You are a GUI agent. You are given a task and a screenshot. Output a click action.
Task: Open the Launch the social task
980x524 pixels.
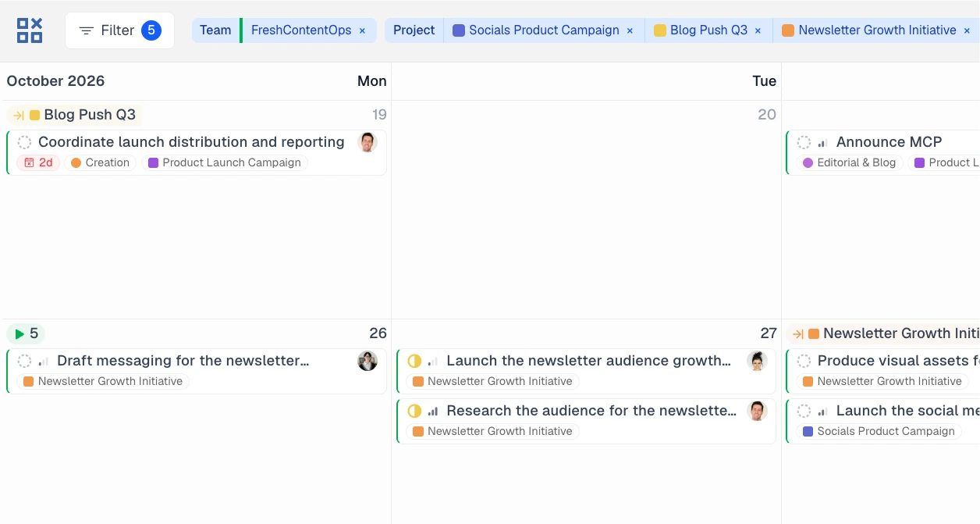click(907, 411)
